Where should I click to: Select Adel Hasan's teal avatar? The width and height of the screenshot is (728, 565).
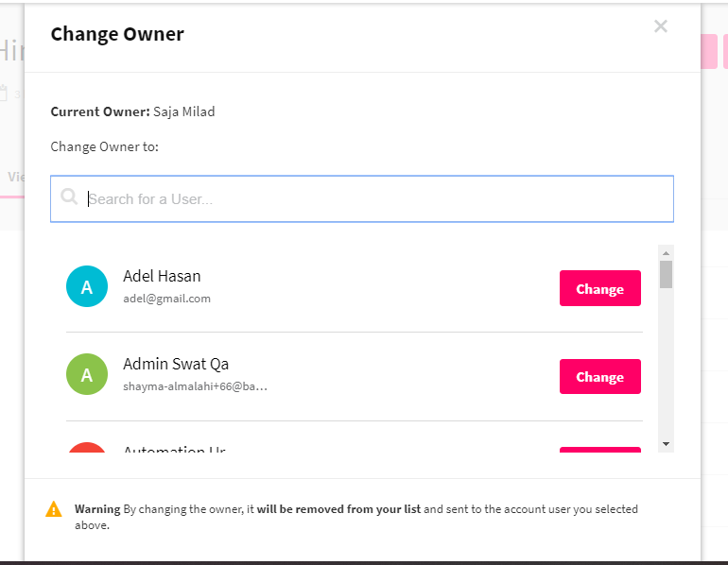87,286
